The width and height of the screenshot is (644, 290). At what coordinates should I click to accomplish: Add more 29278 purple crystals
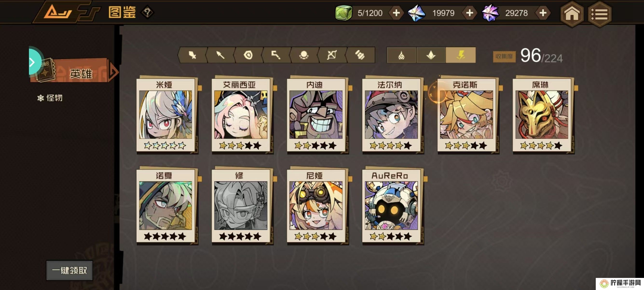point(543,13)
